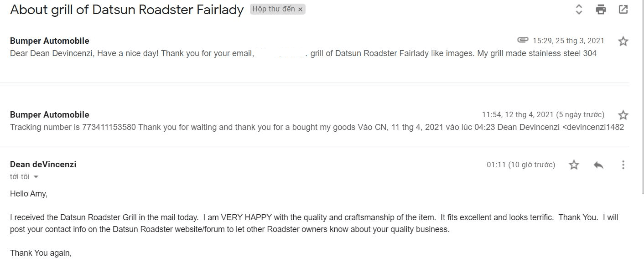Viewport: 644px width, 263px height.
Task: Remove the Hộp thư đến label
Action: coord(300,10)
